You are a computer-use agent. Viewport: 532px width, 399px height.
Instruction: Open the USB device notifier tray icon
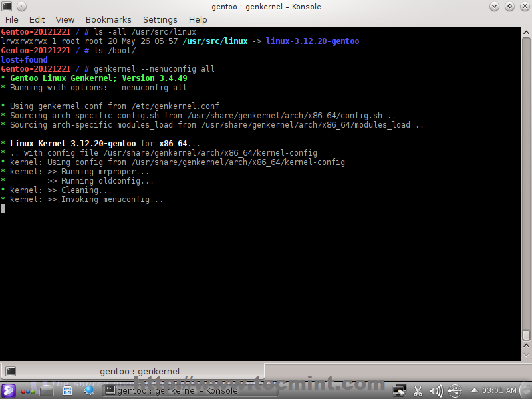(455, 391)
